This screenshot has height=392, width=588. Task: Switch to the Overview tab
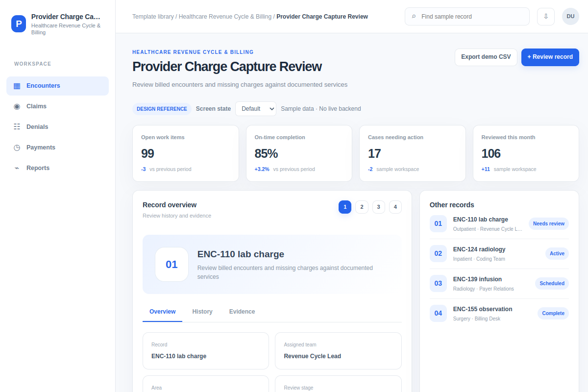pyautogui.click(x=162, y=312)
